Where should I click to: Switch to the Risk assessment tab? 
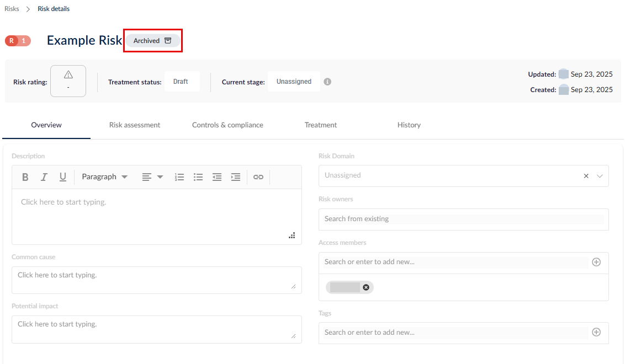click(135, 125)
